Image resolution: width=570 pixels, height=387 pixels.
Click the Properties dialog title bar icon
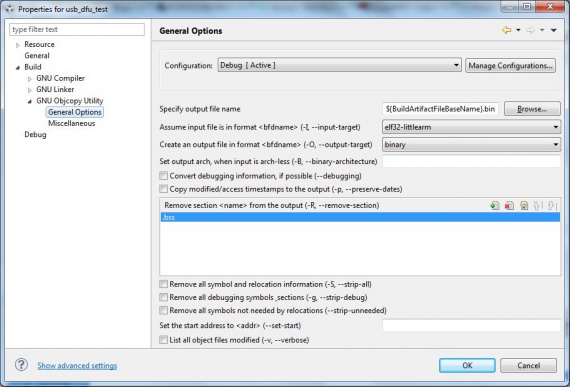pyautogui.click(x=9, y=9)
